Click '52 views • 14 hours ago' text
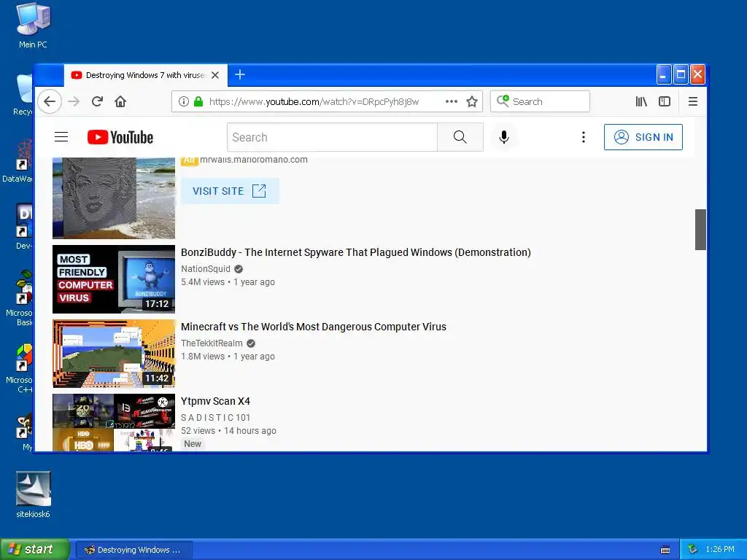The width and height of the screenshot is (747, 560). click(228, 430)
